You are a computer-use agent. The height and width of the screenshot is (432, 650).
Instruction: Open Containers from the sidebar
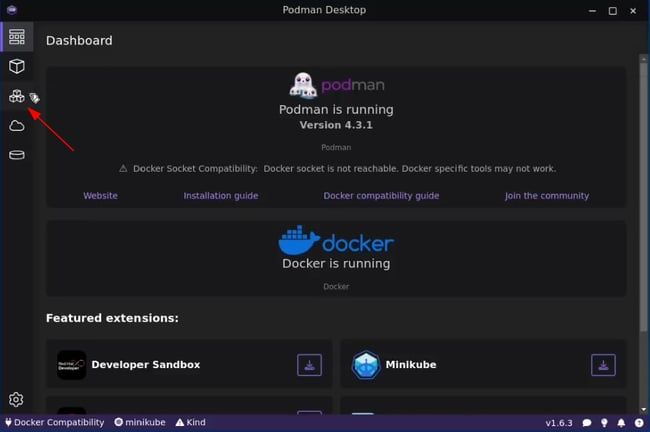point(16,66)
